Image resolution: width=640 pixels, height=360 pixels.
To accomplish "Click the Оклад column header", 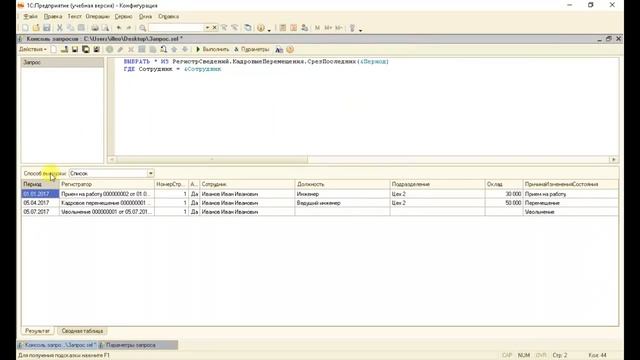I will tap(504, 184).
